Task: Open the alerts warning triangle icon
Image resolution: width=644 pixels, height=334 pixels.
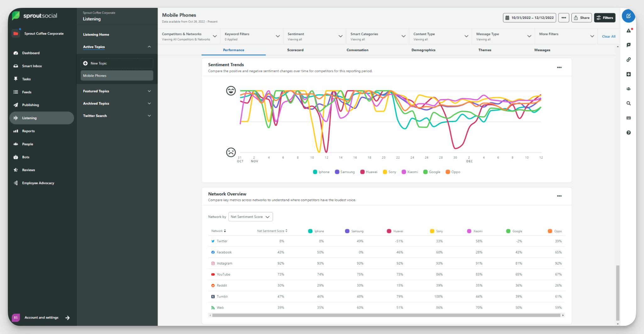Action: [629, 31]
